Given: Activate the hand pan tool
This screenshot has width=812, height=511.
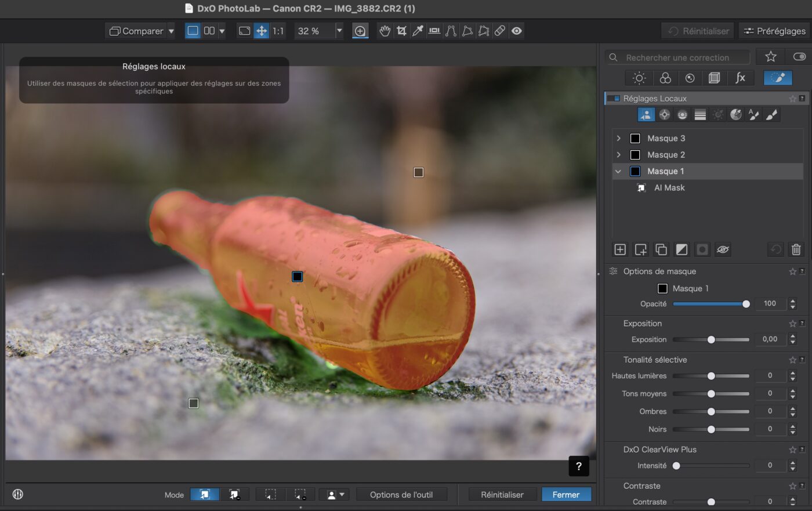Looking at the screenshot, I should [x=385, y=31].
